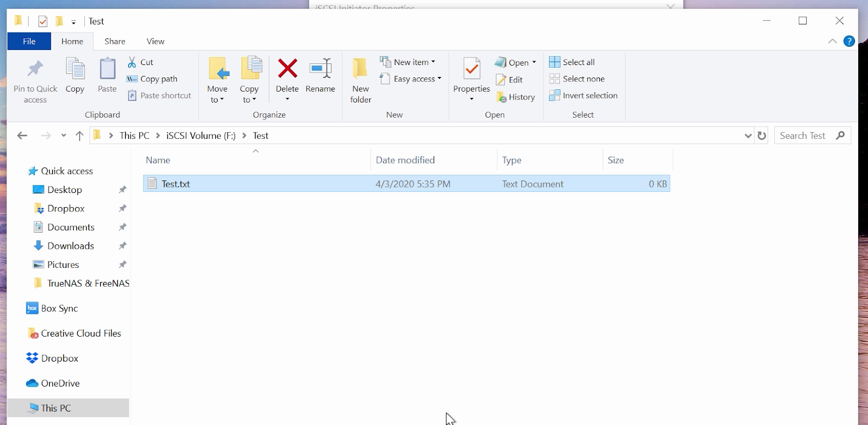Collapse the ribbon with the chevron
The height and width of the screenshot is (425, 868).
[832, 41]
